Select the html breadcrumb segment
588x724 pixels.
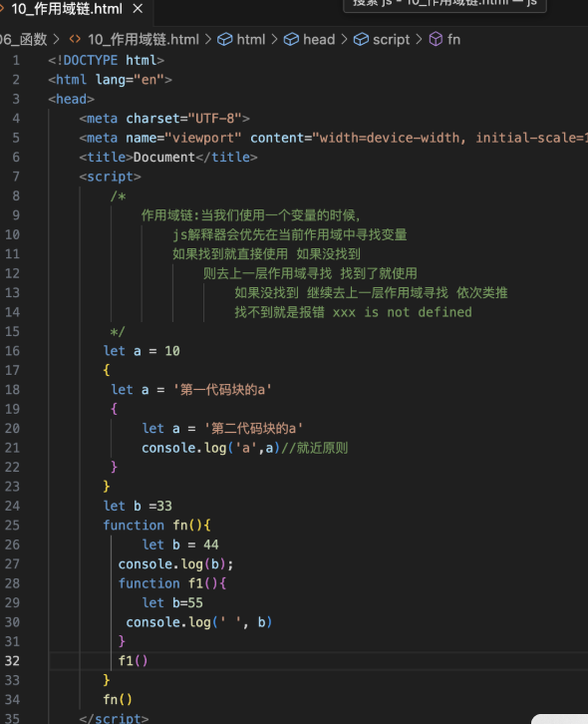tap(251, 39)
